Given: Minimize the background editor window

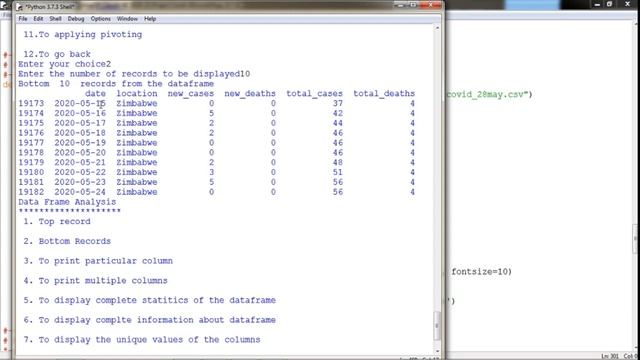Looking at the screenshot, I should (x=597, y=4).
